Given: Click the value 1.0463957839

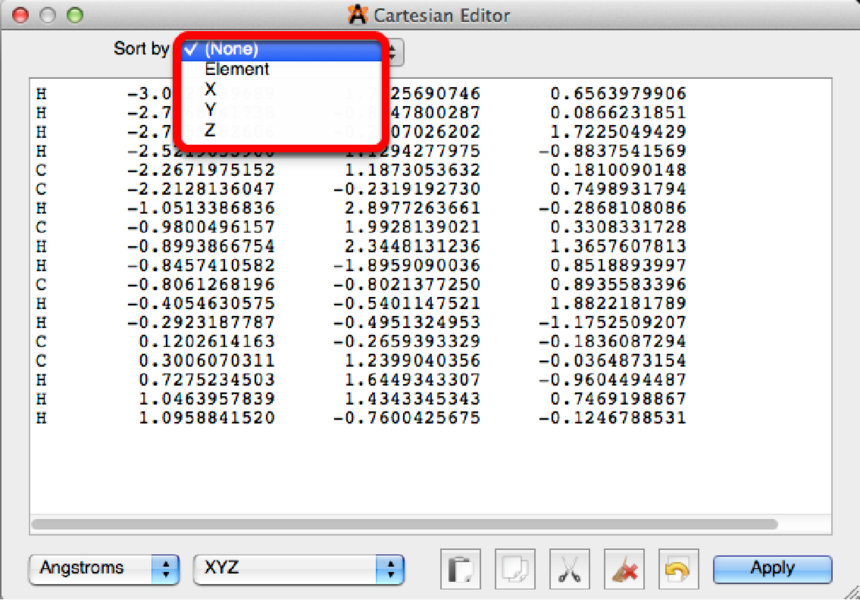Looking at the screenshot, I should [207, 399].
